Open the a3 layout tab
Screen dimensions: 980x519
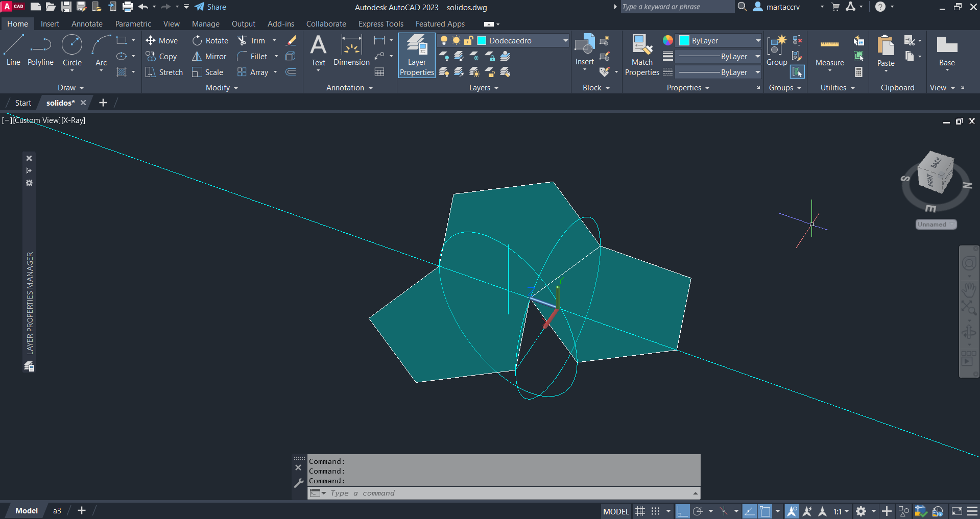[x=57, y=511]
